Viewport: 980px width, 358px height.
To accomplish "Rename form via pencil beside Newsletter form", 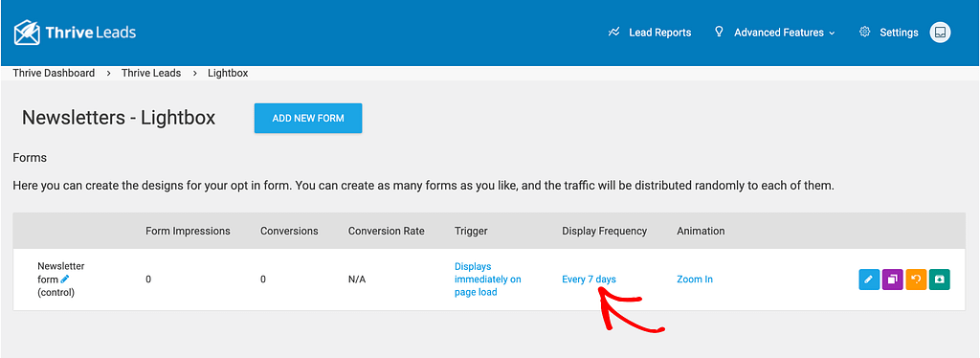I will coord(65,280).
